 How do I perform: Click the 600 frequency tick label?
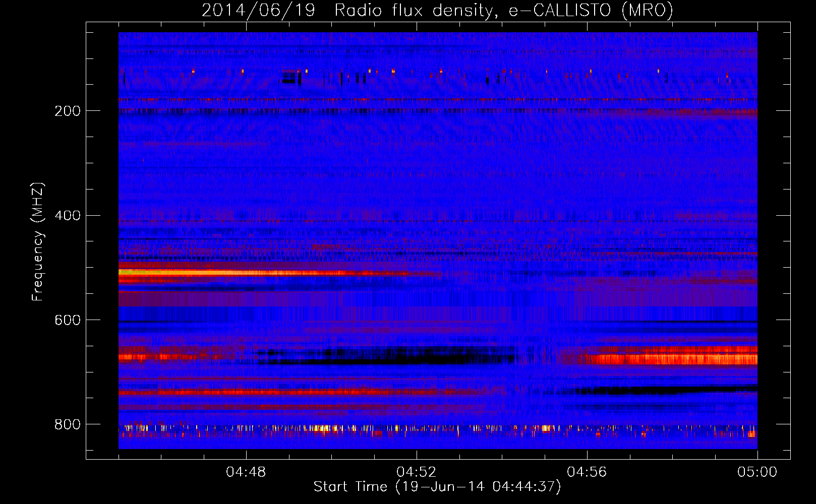coord(68,320)
